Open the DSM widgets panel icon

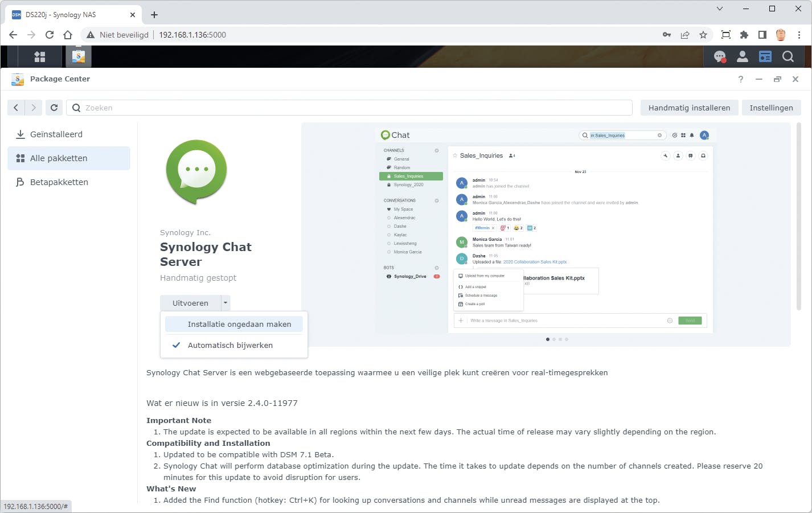click(x=765, y=56)
